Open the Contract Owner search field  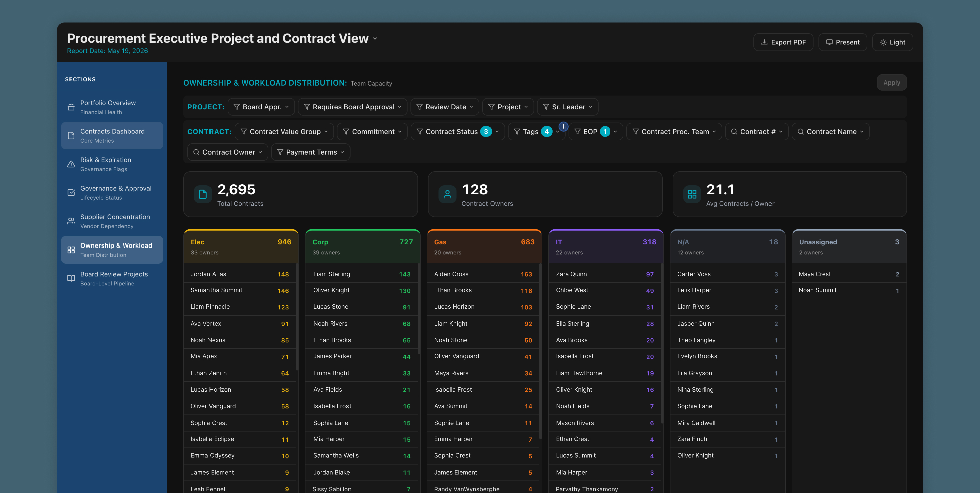(228, 152)
